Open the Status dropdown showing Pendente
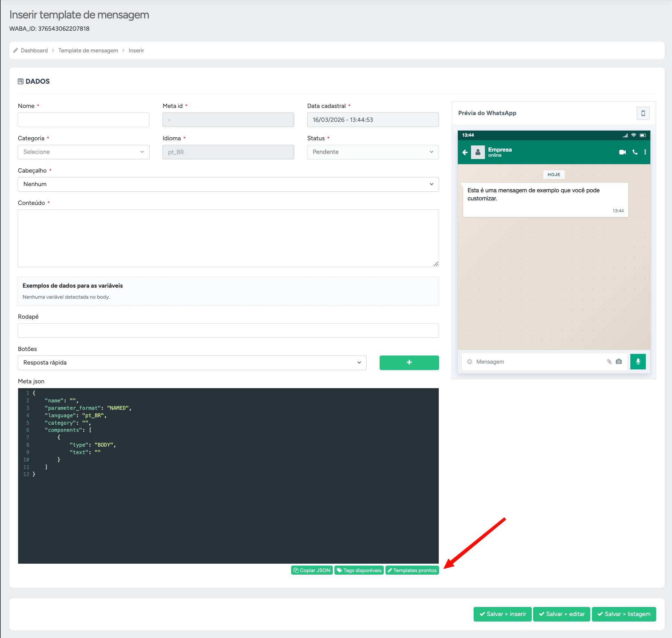This screenshot has height=638, width=672. (373, 152)
